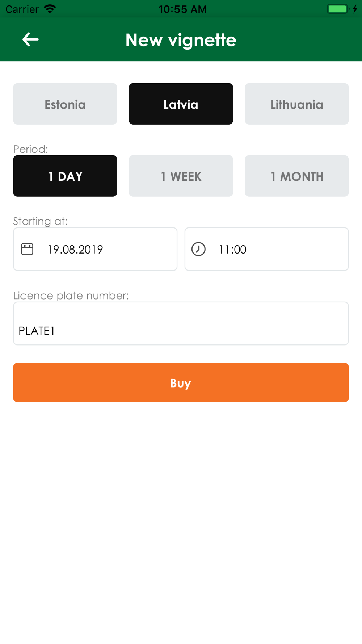Select the Latvia country option

(x=181, y=104)
